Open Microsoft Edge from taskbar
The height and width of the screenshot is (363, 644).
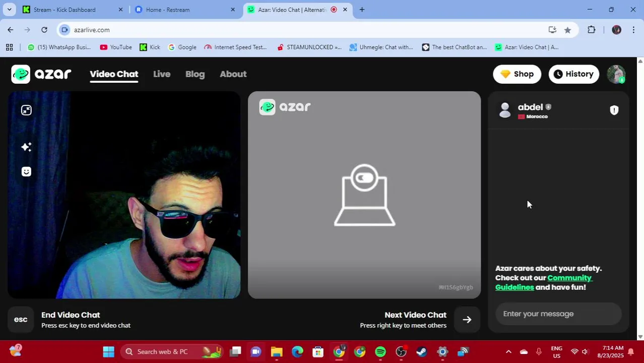click(x=297, y=351)
